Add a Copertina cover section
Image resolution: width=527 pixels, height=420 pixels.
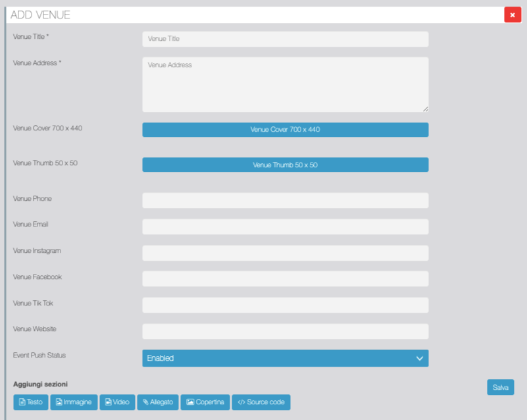[205, 402]
